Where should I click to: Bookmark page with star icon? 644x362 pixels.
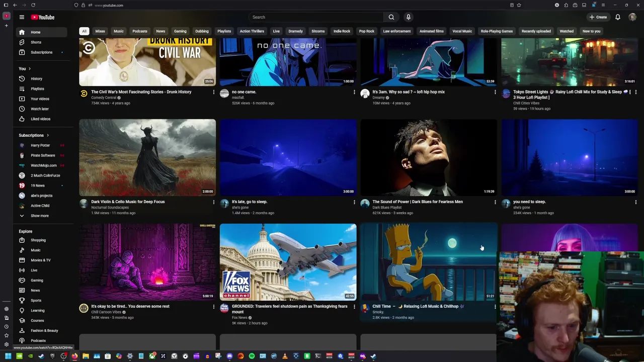(519, 5)
